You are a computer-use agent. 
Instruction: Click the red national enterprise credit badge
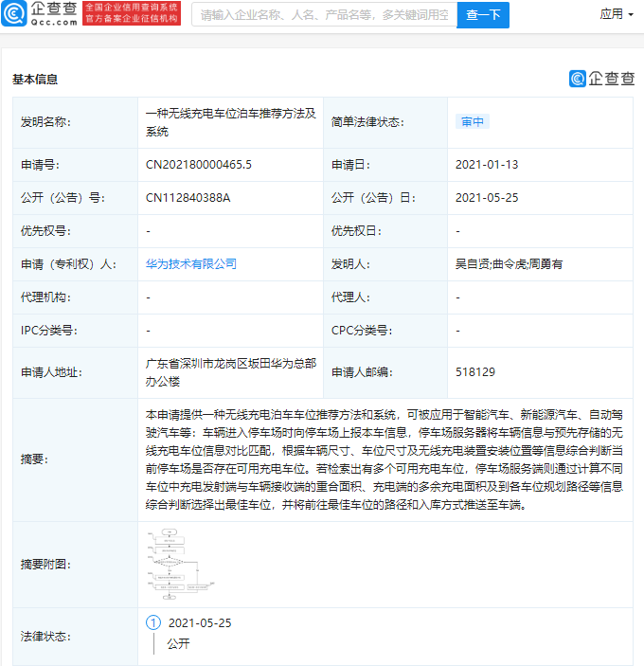point(118,13)
